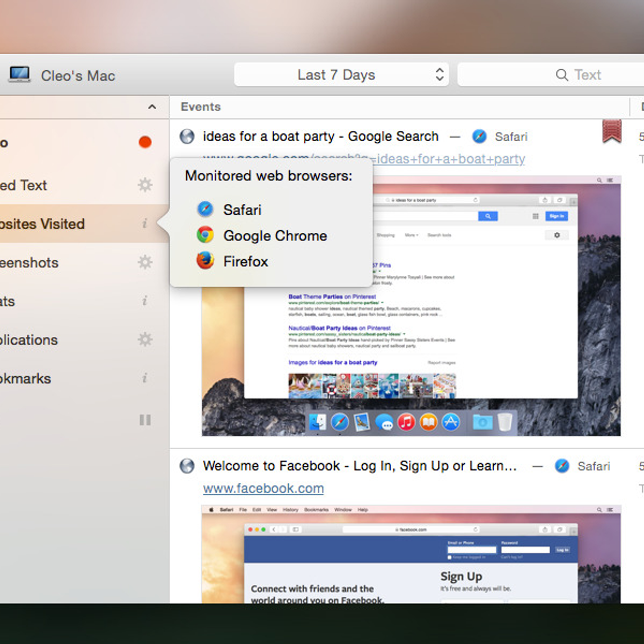This screenshot has width=644, height=644.
Task: Collapse the sidebar with the chevron arrow
Action: point(152,107)
